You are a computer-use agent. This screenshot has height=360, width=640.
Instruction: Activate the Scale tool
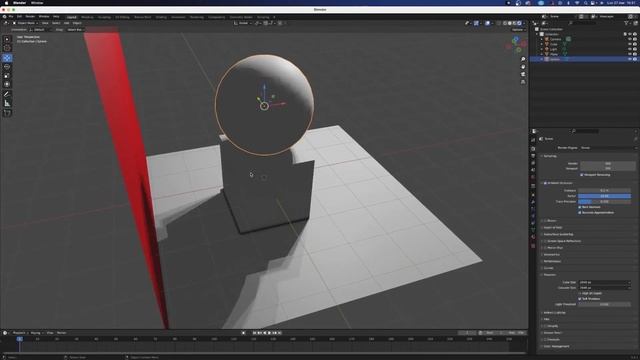tap(7, 76)
